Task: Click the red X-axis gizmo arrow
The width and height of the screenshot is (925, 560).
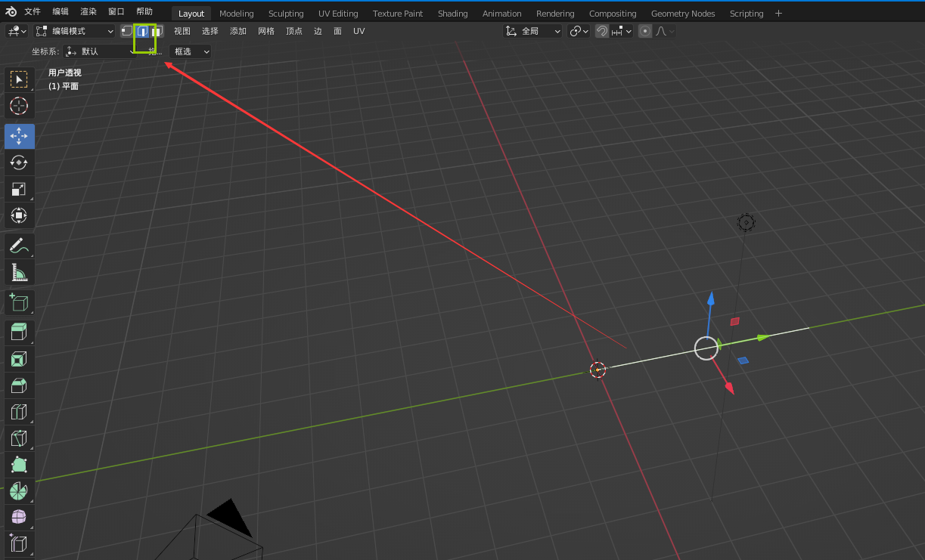Action: point(729,388)
